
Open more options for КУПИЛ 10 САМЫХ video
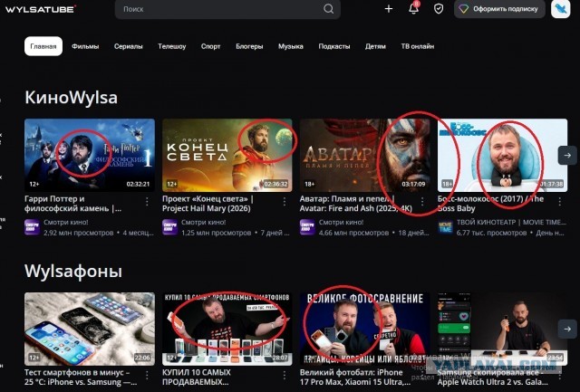tap(285, 376)
